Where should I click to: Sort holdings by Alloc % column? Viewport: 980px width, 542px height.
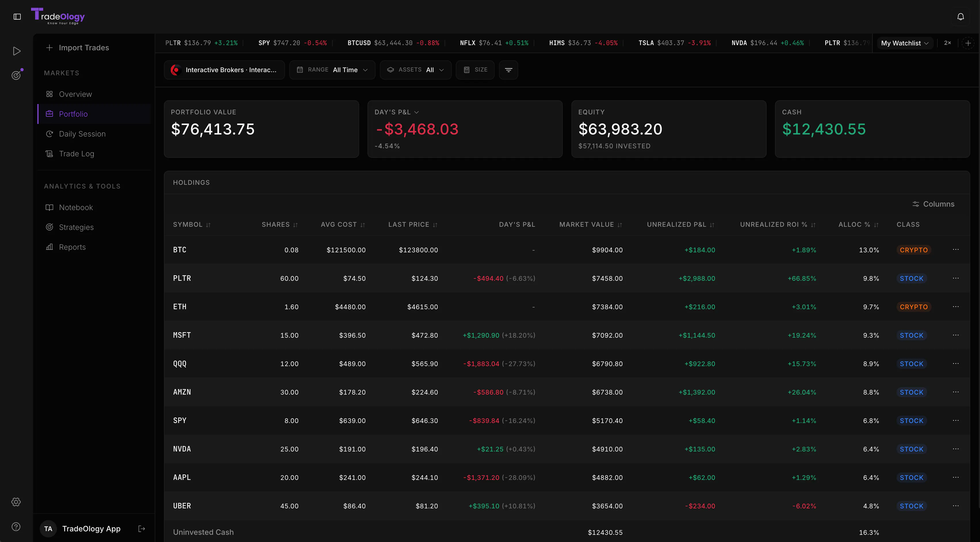tap(858, 225)
